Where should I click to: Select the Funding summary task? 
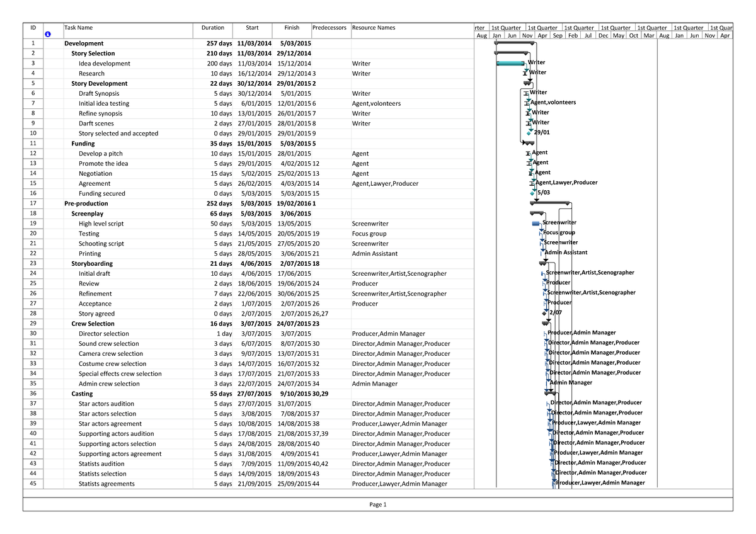[x=83, y=144]
